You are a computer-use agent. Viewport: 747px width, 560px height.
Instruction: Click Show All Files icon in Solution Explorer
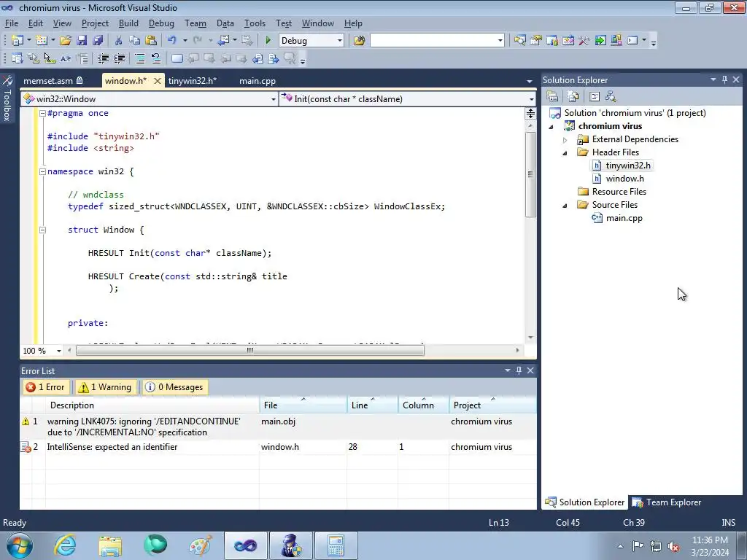click(x=573, y=96)
